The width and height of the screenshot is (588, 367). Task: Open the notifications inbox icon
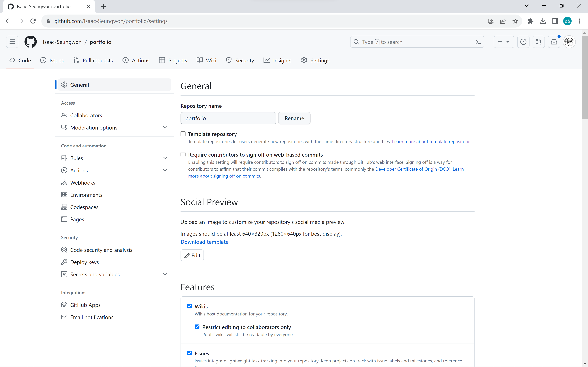(x=554, y=42)
